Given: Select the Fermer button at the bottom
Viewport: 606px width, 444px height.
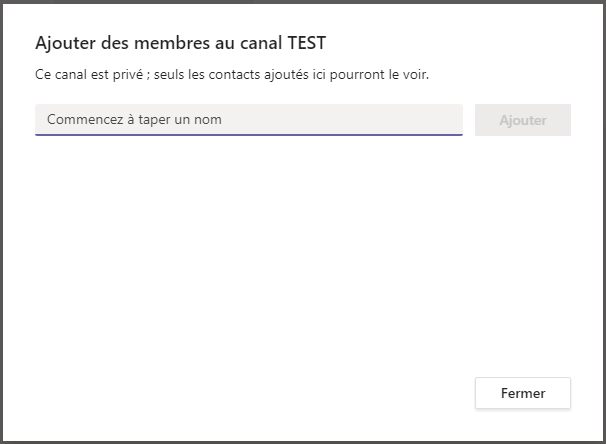Looking at the screenshot, I should click(x=522, y=393).
